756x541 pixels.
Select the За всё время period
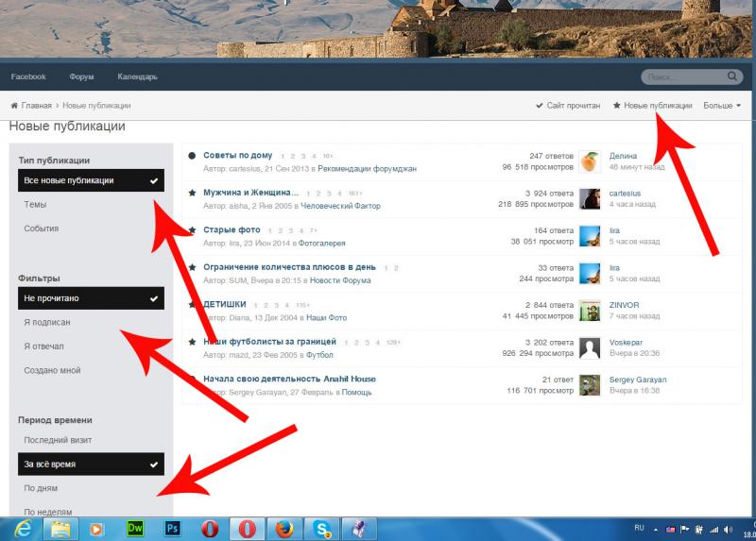(90, 465)
